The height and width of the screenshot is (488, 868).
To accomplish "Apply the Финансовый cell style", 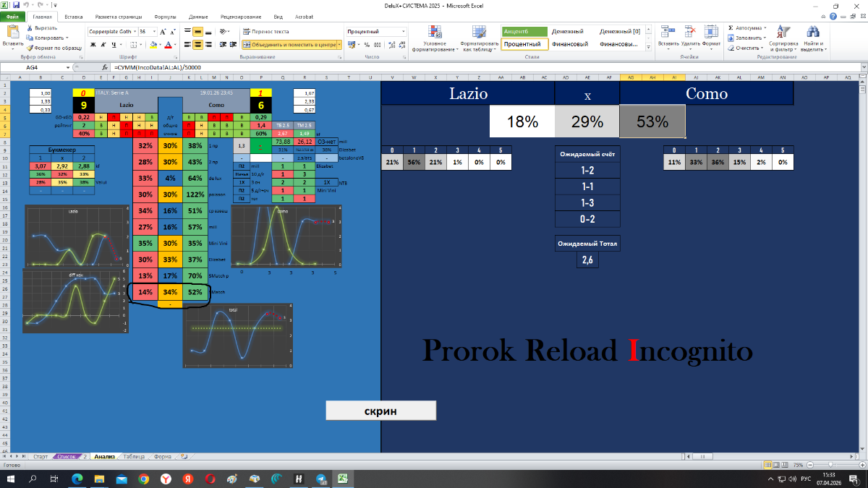I will 568,44.
